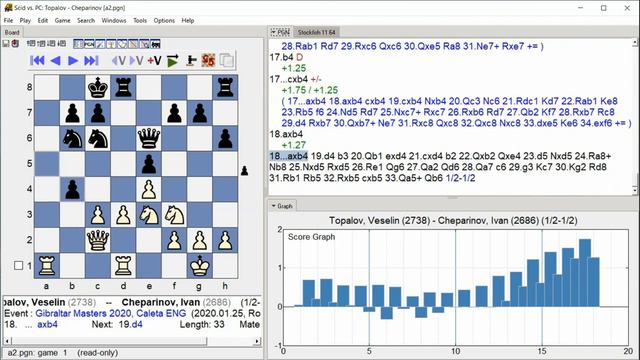Select the white queen on c2

click(x=98, y=240)
